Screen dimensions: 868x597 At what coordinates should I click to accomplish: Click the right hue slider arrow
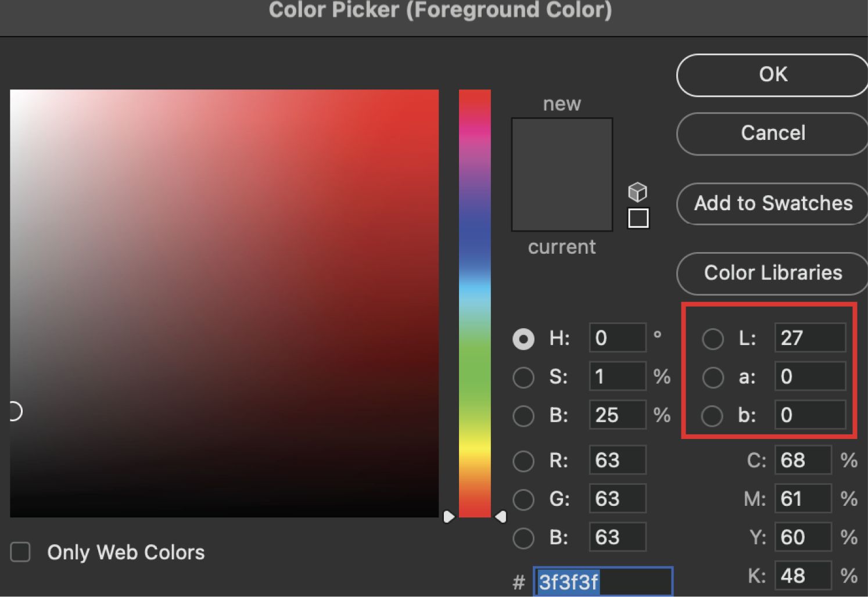[501, 516]
